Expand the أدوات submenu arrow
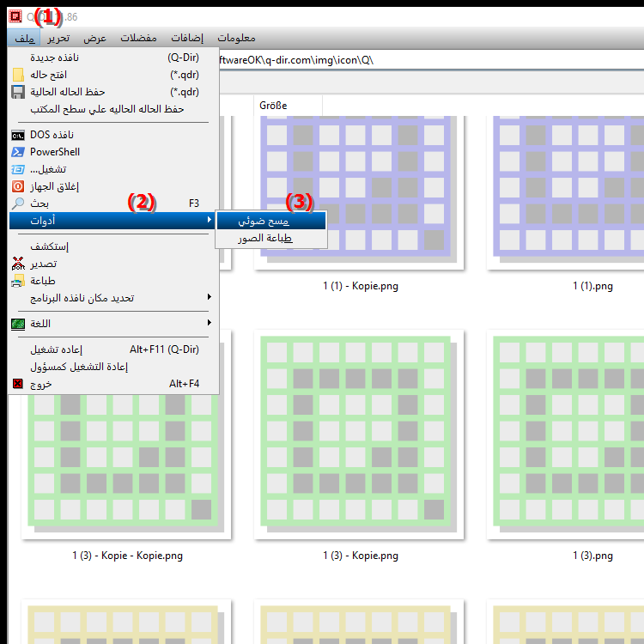 point(210,220)
